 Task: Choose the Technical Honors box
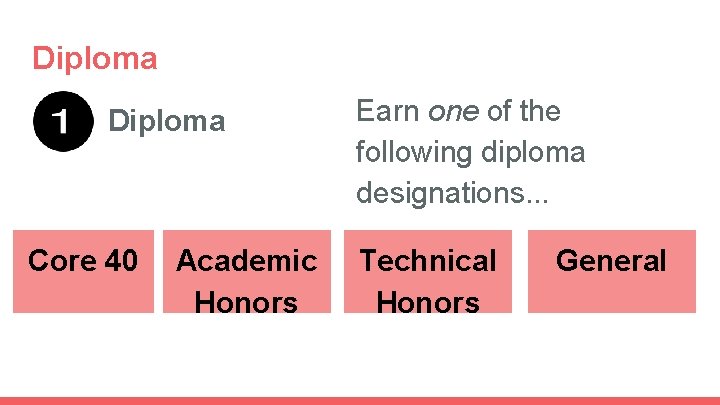pyautogui.click(x=428, y=271)
